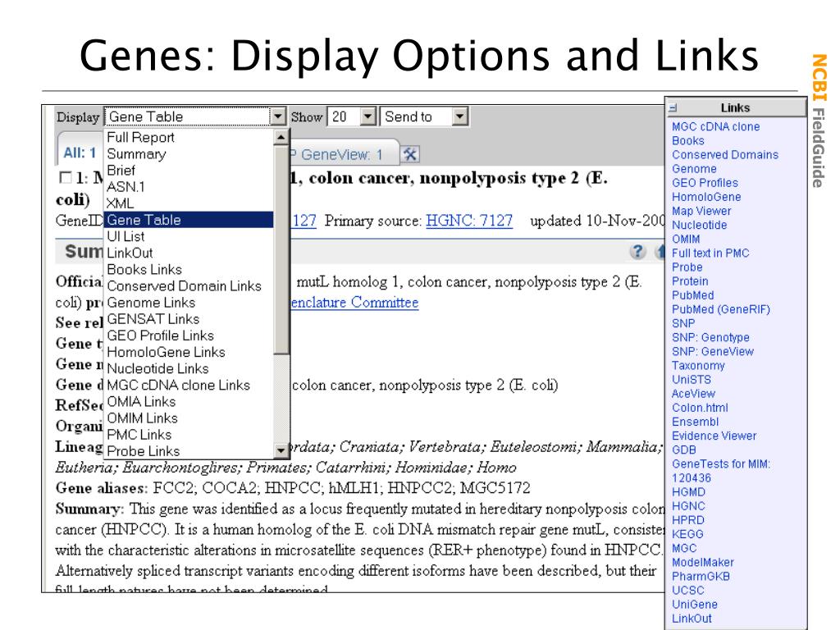This screenshot has width=840, height=630.
Task: Follow the SNP: GeneView link
Action: click(x=713, y=351)
